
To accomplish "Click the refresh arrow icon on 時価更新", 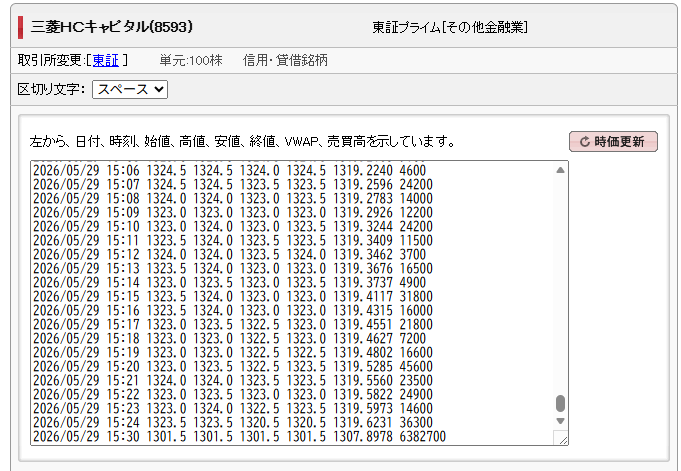I will tap(585, 142).
